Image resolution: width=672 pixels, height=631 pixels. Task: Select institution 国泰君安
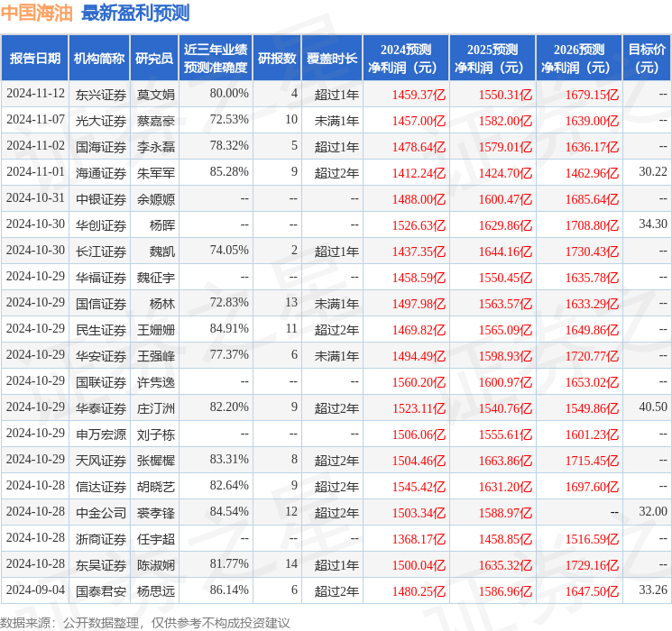(101, 591)
